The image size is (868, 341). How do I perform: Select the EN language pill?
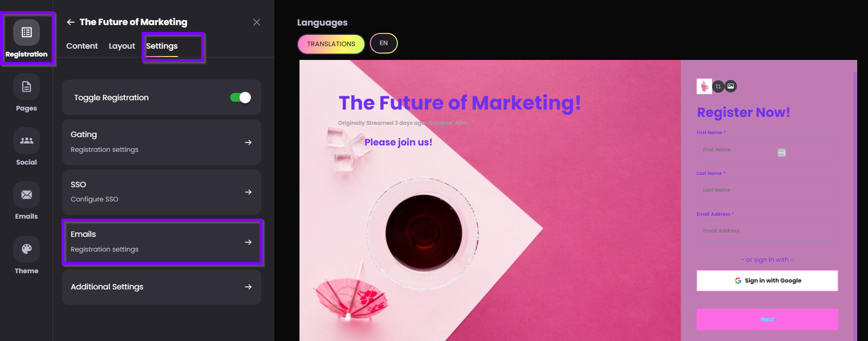pyautogui.click(x=384, y=43)
